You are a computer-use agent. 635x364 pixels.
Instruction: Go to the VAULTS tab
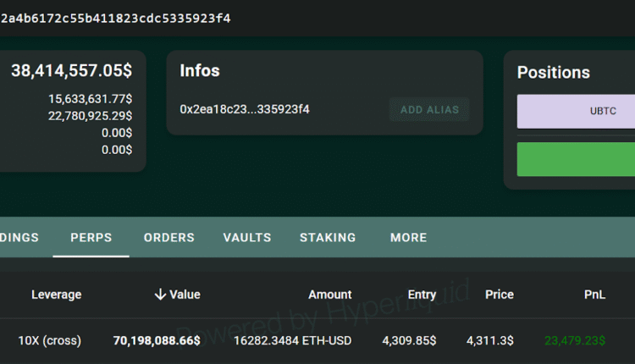[247, 238]
